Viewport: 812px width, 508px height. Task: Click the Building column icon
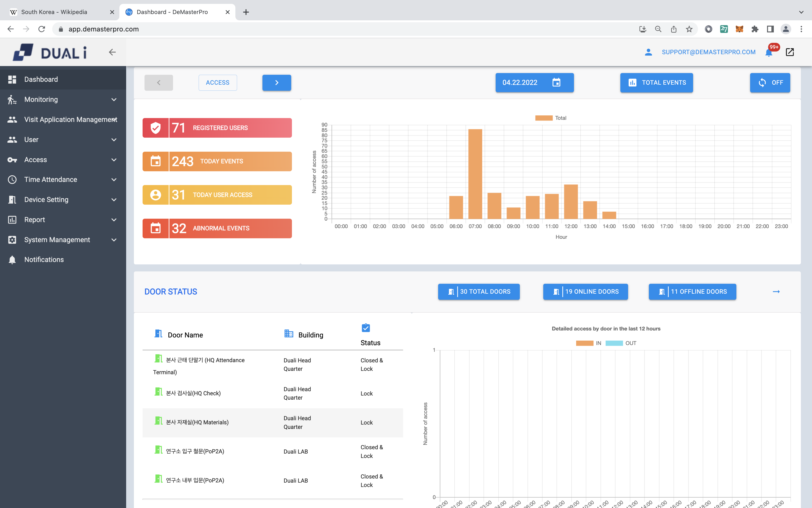point(289,333)
